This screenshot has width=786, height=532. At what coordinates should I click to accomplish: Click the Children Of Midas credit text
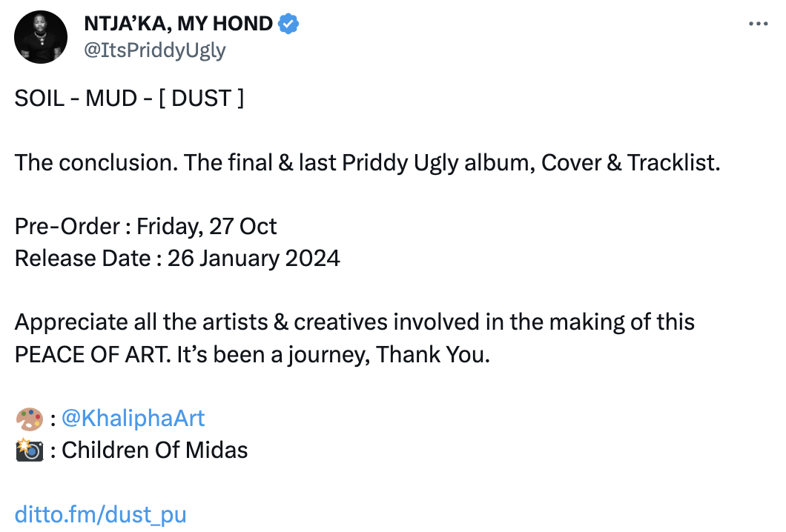click(x=155, y=450)
